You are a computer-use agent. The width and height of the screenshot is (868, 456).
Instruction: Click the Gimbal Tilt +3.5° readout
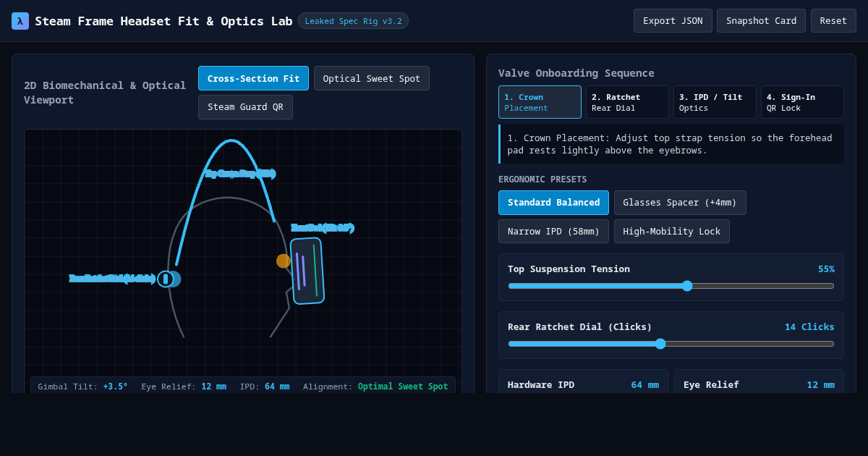pos(82,387)
